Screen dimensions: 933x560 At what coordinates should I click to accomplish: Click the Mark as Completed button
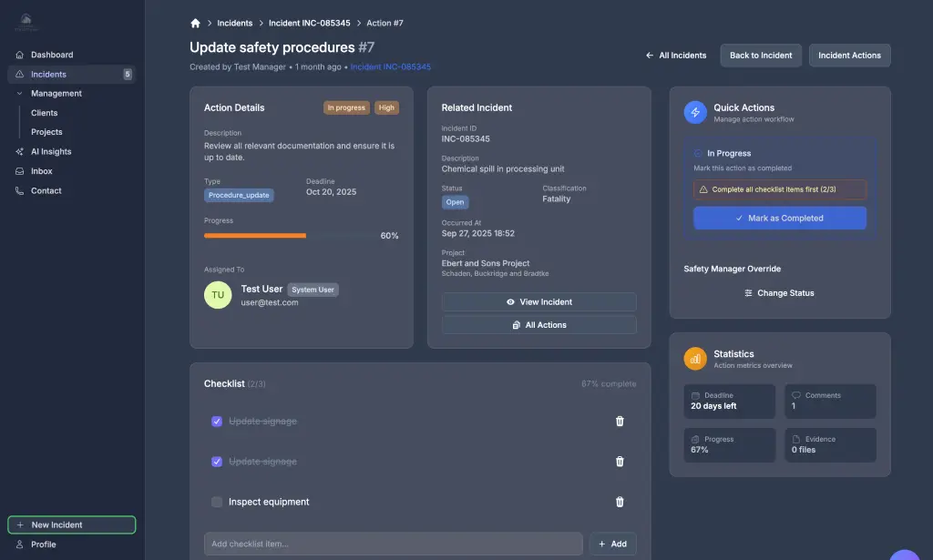pos(779,218)
